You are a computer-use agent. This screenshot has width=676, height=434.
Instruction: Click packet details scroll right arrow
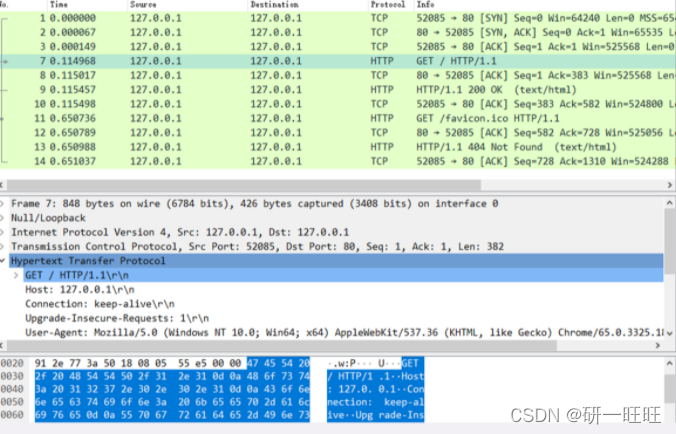(x=658, y=346)
